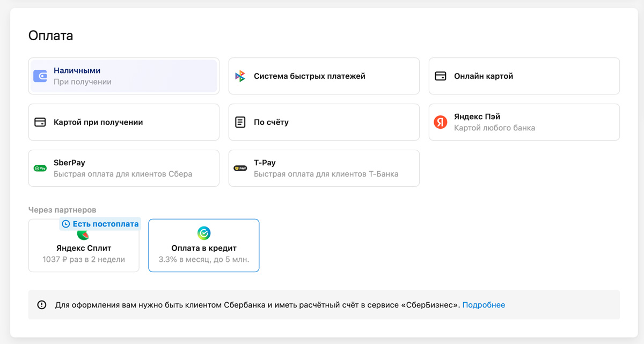
Task: Click the exclamation info icon in the notice
Action: pos(42,305)
